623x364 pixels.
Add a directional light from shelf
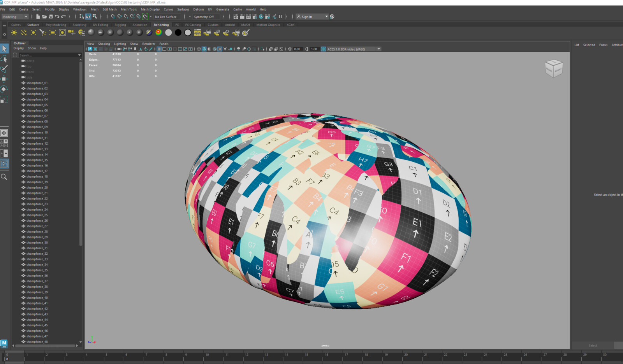pyautogui.click(x=23, y=33)
